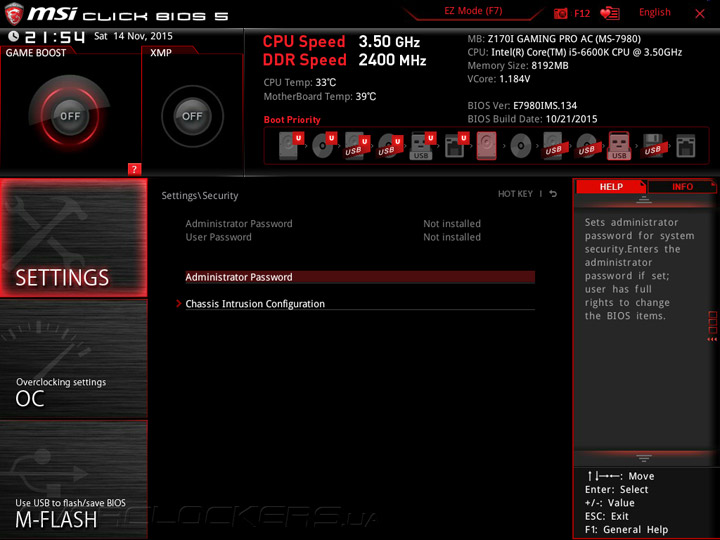Click the MotherBoard Temp 39°C reading
This screenshot has width=720, height=540.
[320, 96]
